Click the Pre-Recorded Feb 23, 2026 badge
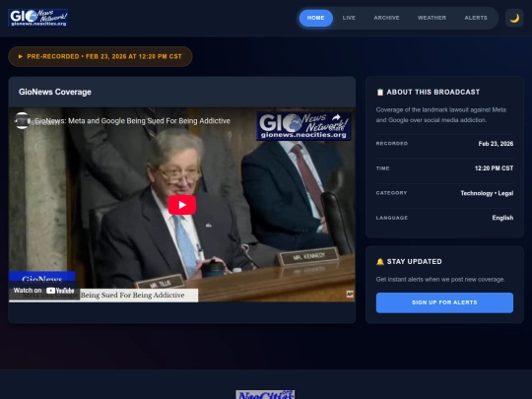 point(100,57)
